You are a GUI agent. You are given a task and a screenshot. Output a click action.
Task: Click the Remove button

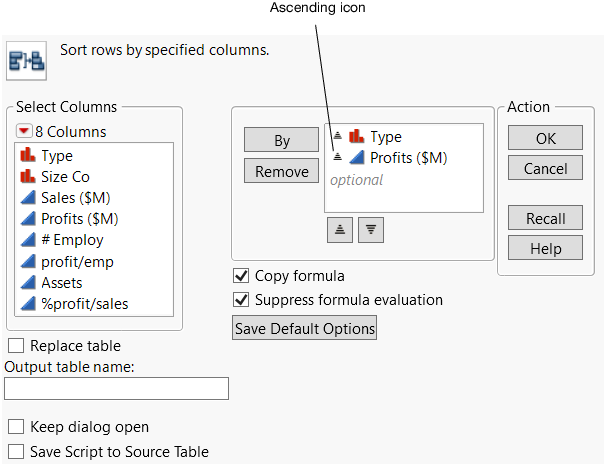pyautogui.click(x=282, y=171)
